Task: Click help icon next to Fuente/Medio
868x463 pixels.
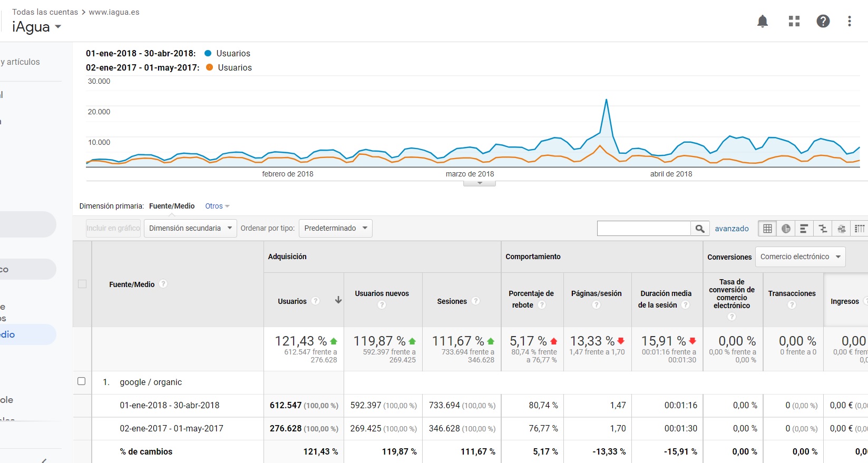Action: tap(163, 284)
